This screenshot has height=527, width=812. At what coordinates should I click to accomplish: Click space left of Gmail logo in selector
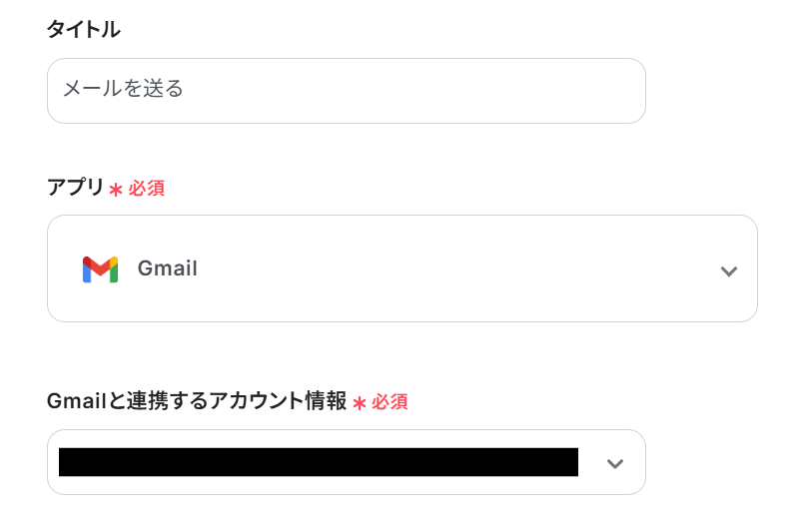coord(65,268)
